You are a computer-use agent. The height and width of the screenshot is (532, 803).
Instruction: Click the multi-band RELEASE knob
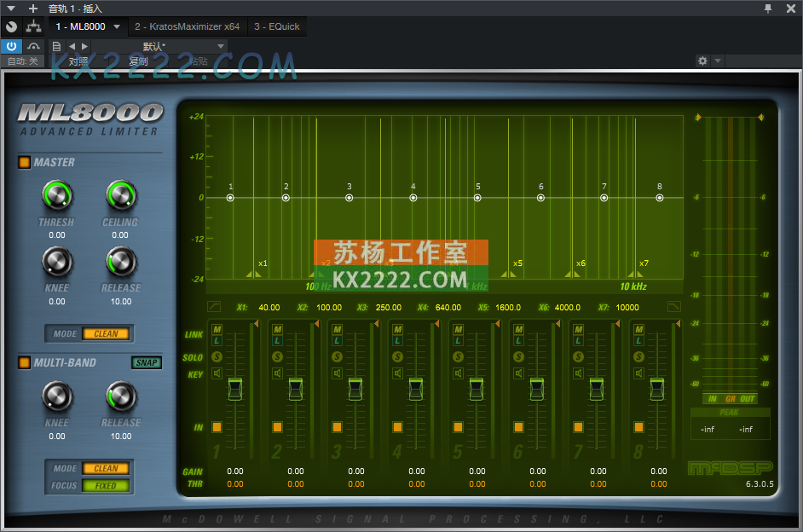coord(121,396)
